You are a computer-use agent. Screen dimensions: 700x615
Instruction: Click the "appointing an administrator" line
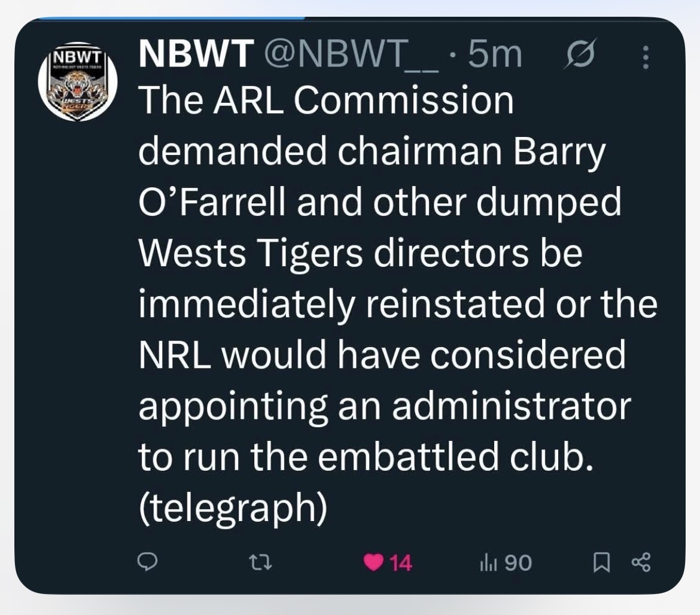[385, 407]
